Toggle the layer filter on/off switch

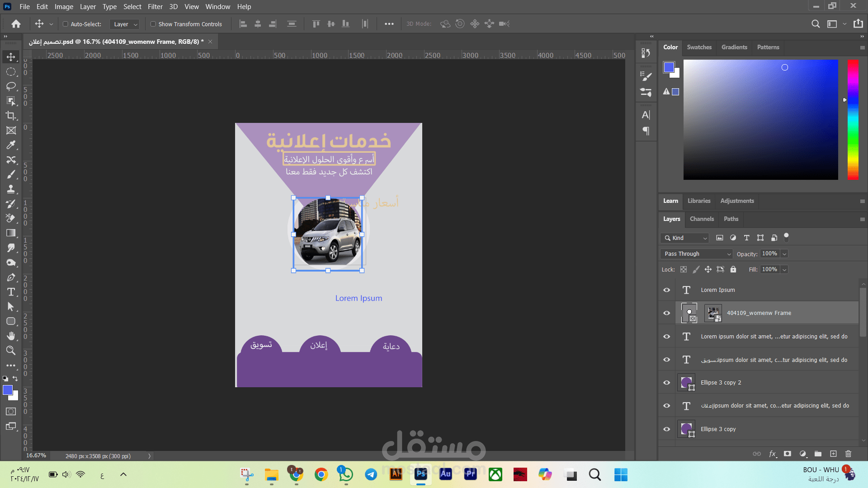(786, 236)
